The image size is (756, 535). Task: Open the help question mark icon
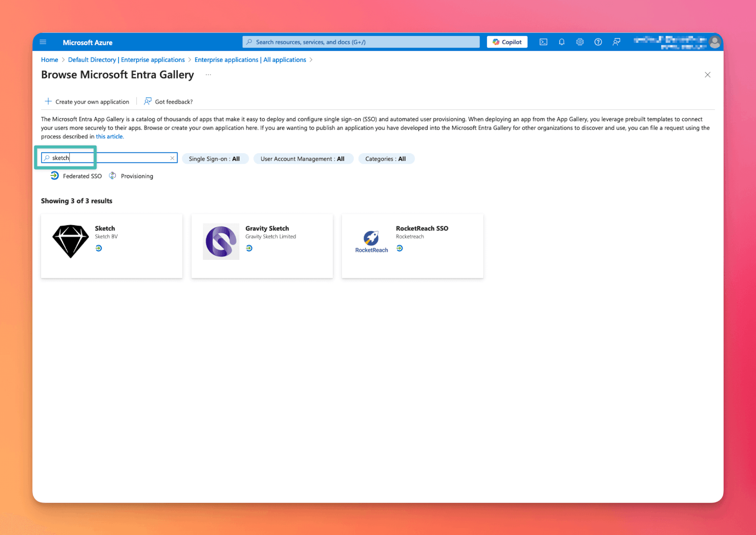tap(598, 42)
